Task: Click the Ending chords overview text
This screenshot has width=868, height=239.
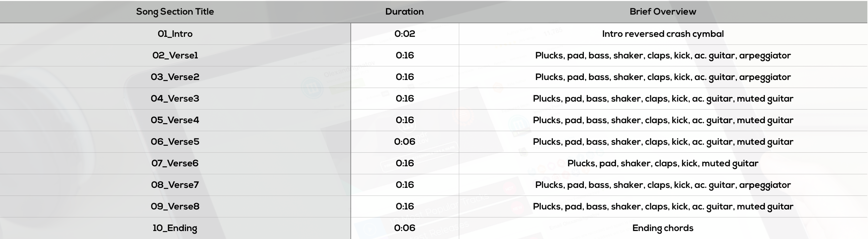Action: coord(663,228)
